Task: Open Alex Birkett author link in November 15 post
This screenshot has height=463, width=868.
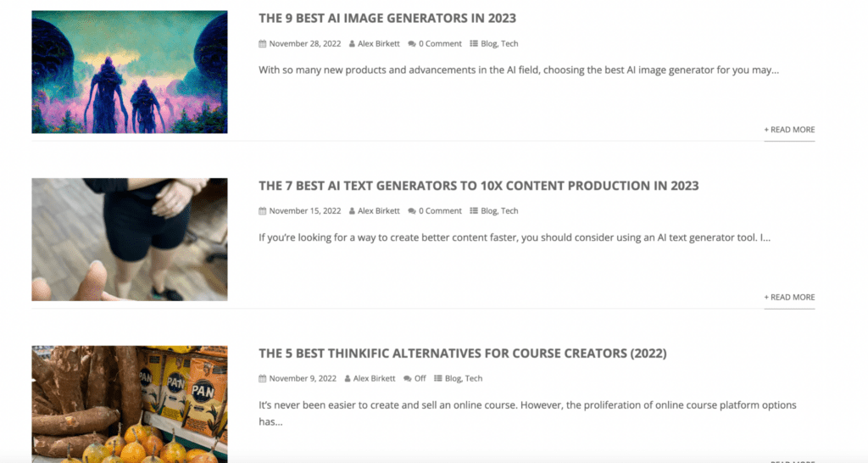Action: 379,211
